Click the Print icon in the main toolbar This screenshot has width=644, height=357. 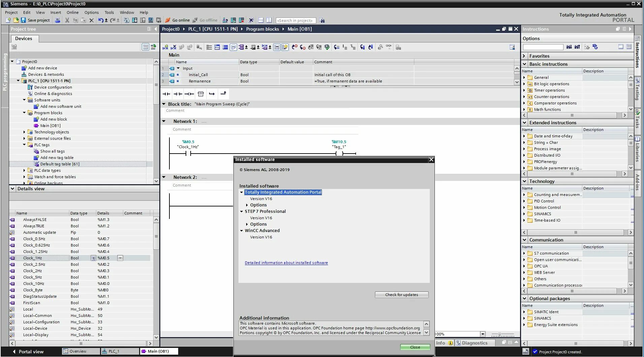click(58, 20)
